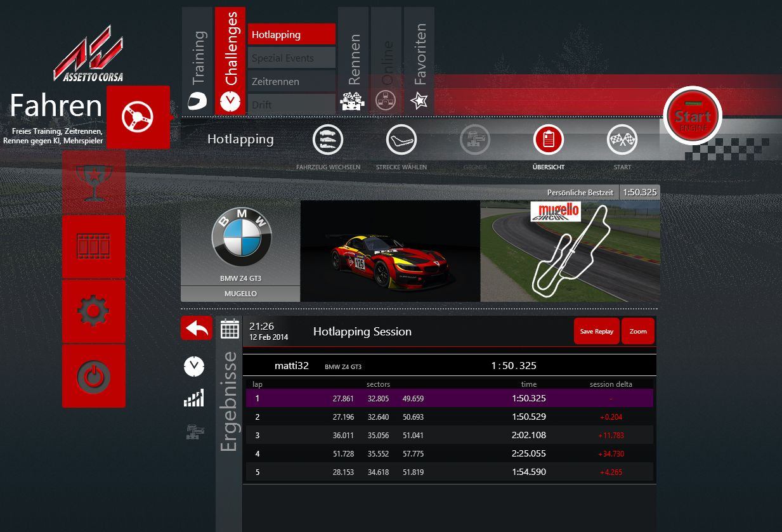
Task: Select lap 2 row with time 1:50.529
Action: tap(449, 417)
